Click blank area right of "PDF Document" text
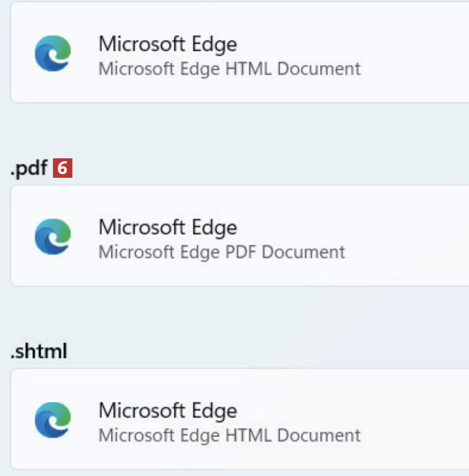 click(x=407, y=252)
